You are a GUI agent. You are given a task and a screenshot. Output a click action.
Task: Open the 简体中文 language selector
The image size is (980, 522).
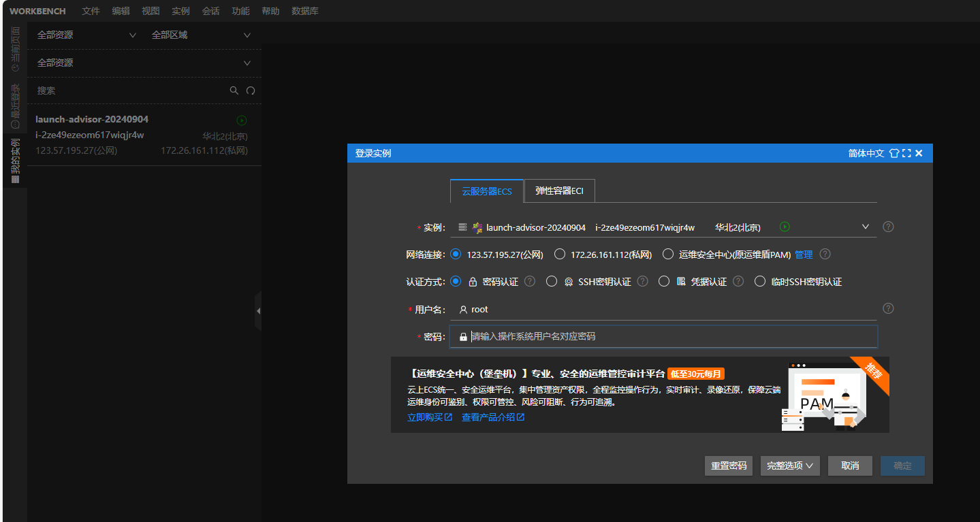click(x=866, y=153)
